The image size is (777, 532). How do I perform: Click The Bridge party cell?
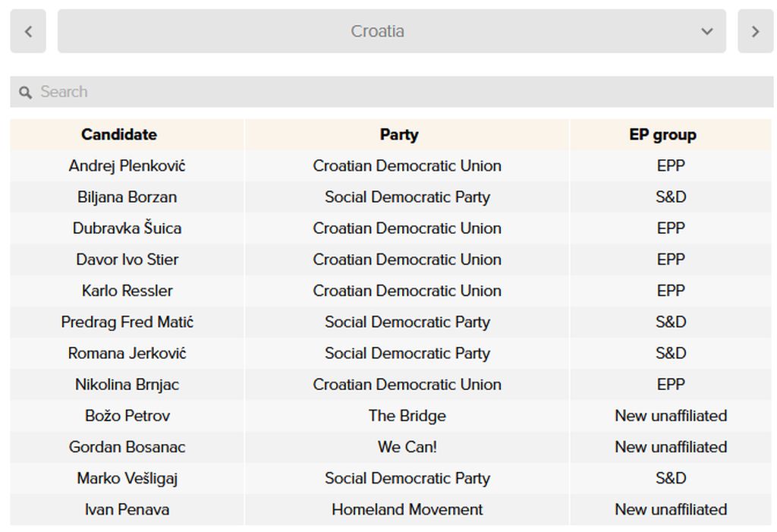point(407,415)
